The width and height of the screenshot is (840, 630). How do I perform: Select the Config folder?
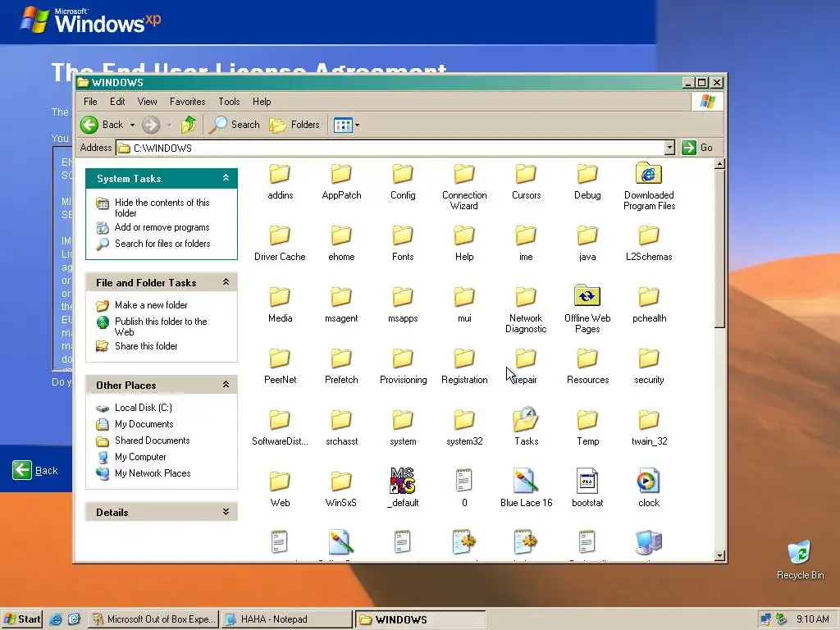coord(403,181)
